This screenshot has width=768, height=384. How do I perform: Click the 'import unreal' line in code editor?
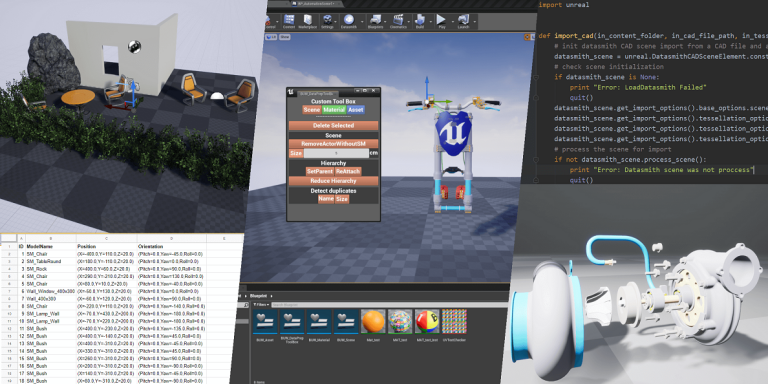click(564, 5)
